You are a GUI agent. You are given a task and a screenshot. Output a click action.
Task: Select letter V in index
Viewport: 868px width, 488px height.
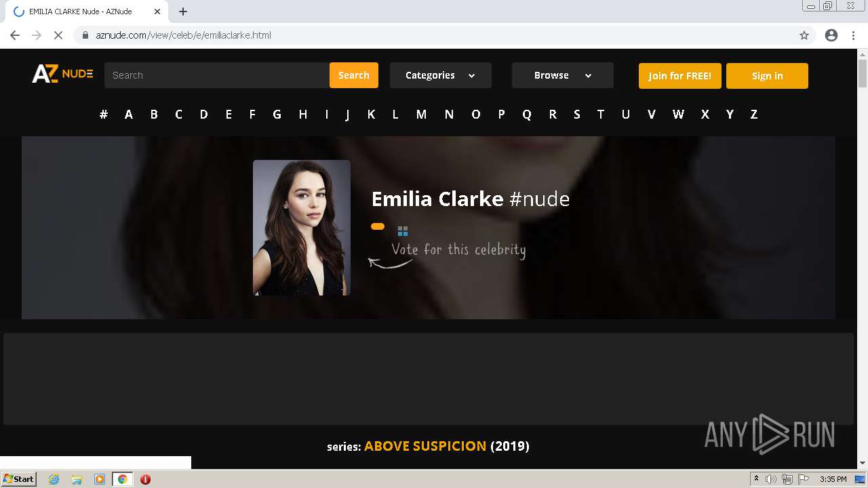[651, 115]
